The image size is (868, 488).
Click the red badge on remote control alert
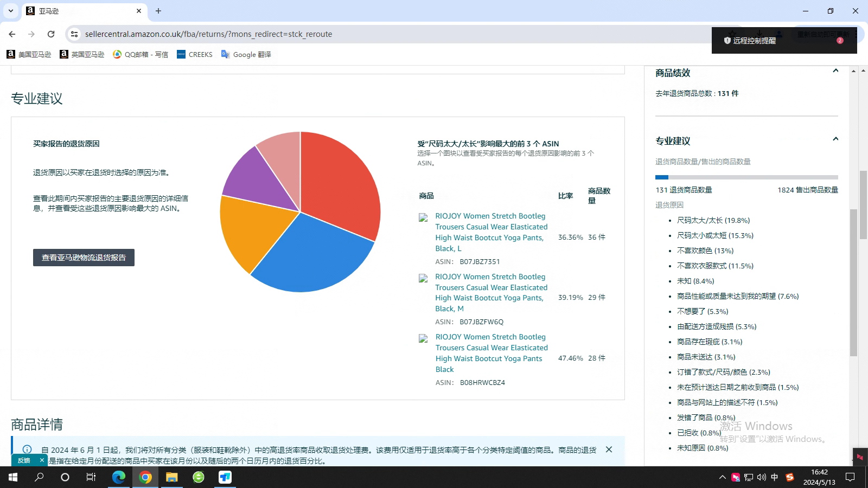[840, 41]
